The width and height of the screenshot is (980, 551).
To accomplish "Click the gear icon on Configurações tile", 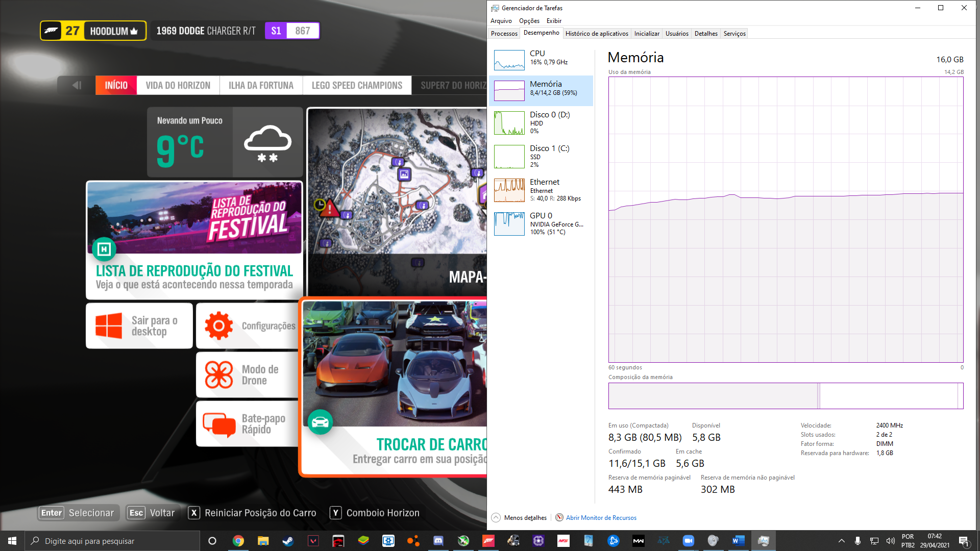I will click(218, 325).
